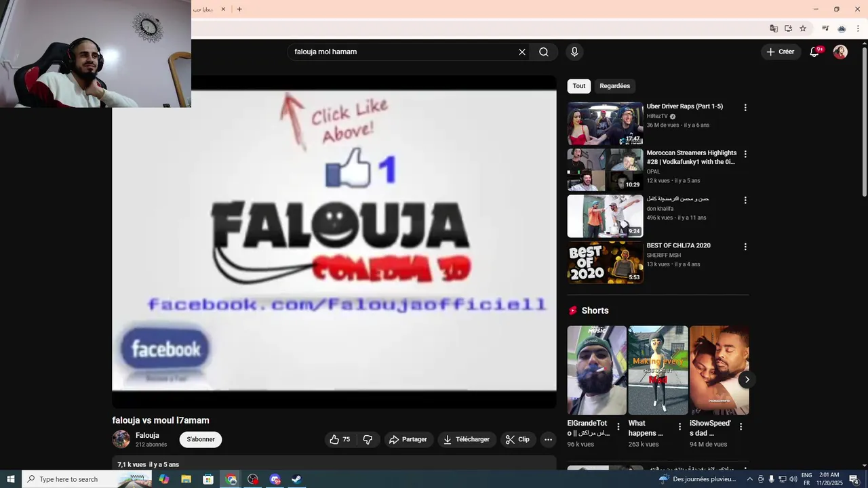
Task: Download the video with Télécharger
Action: click(467, 439)
